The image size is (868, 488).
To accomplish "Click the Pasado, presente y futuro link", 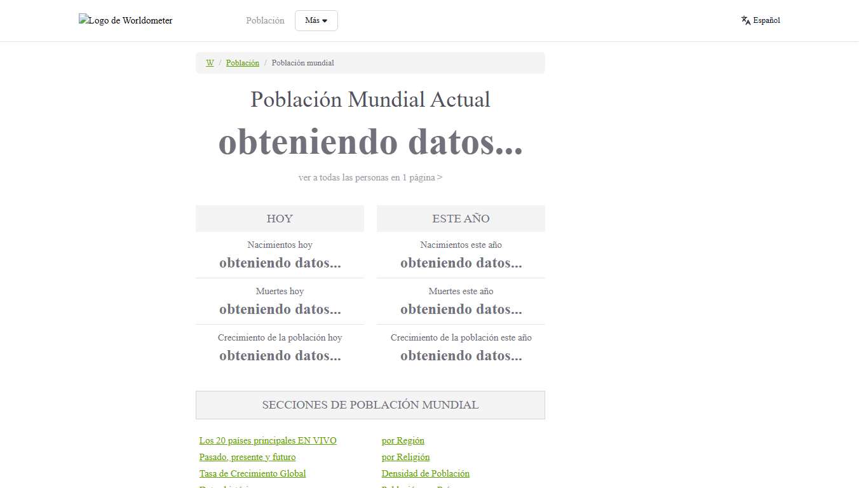I will click(247, 457).
